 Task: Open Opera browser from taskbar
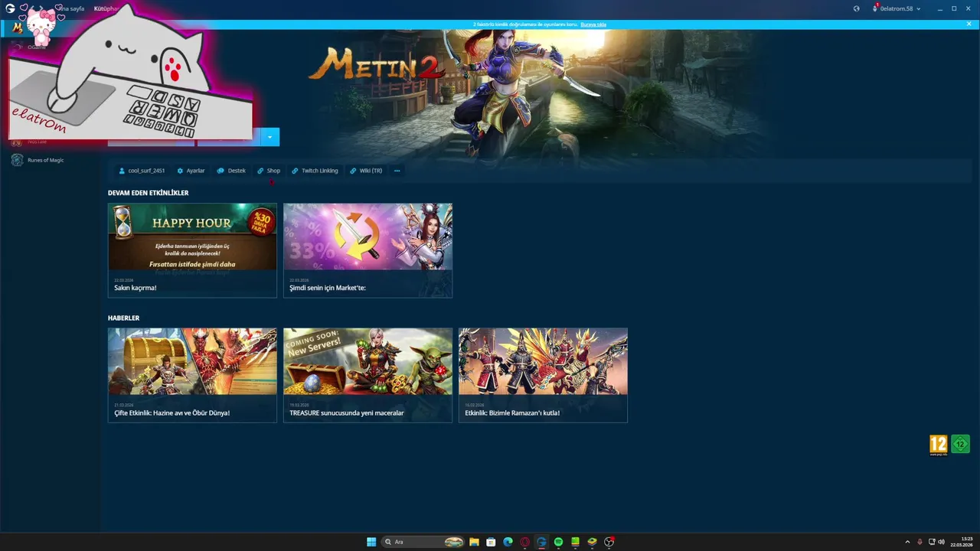(524, 542)
